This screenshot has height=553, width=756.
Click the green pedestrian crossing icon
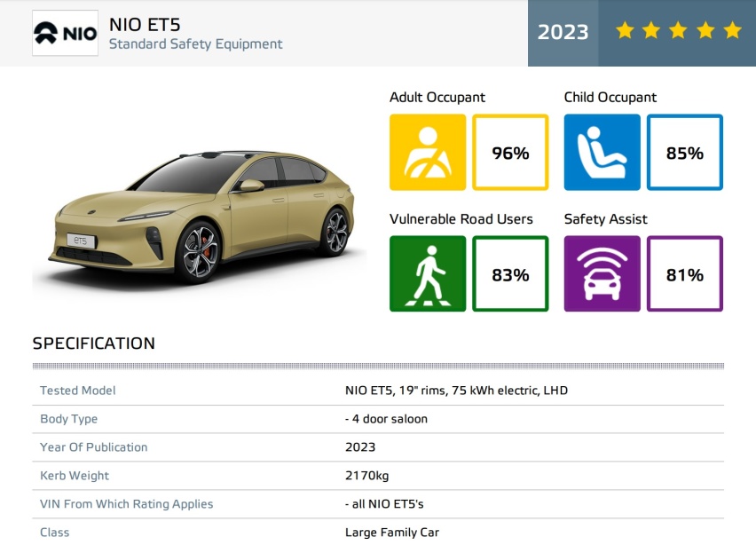[428, 274]
